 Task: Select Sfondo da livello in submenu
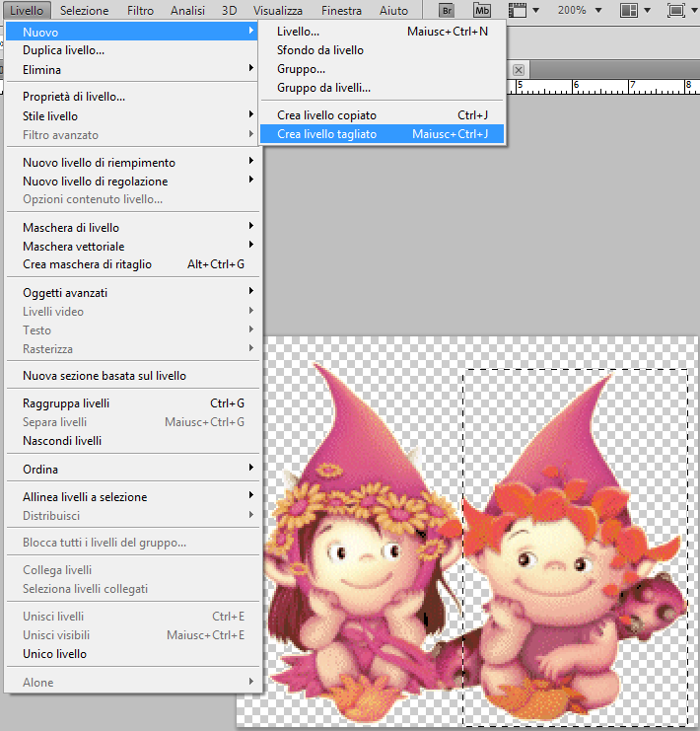[x=320, y=50]
